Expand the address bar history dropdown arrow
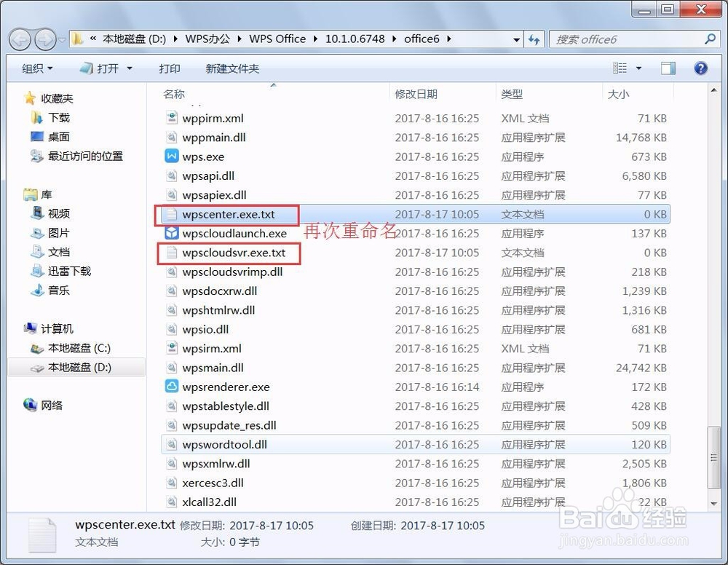This screenshot has width=728, height=565. point(516,40)
